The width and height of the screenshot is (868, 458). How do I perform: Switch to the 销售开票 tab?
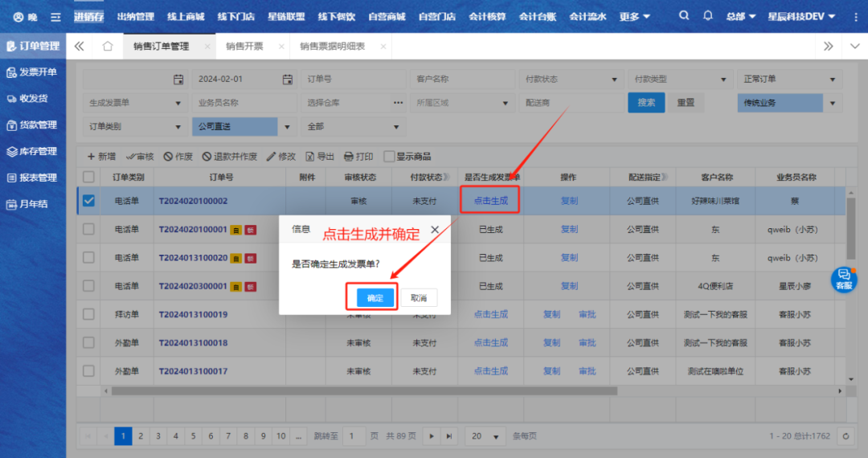(x=244, y=47)
